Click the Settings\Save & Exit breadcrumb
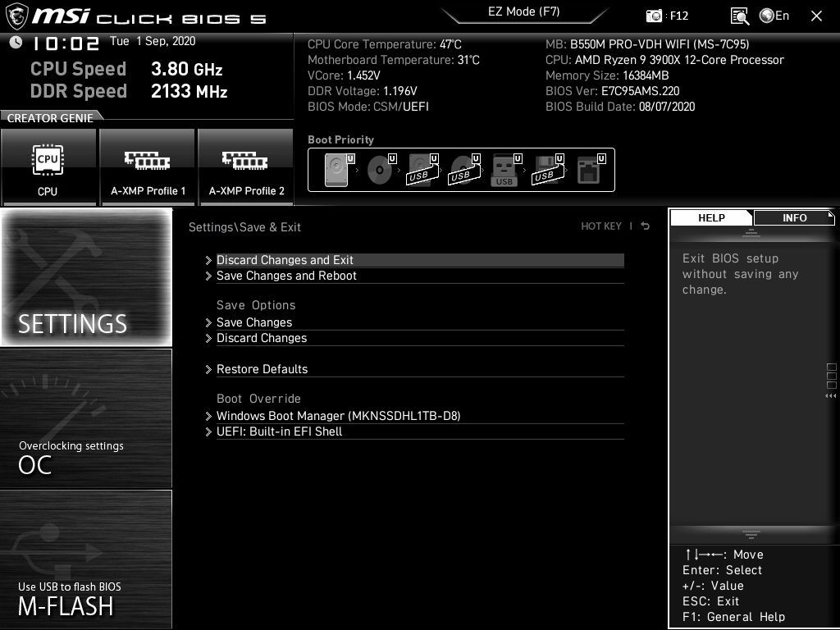Viewport: 840px width, 630px height. (244, 227)
